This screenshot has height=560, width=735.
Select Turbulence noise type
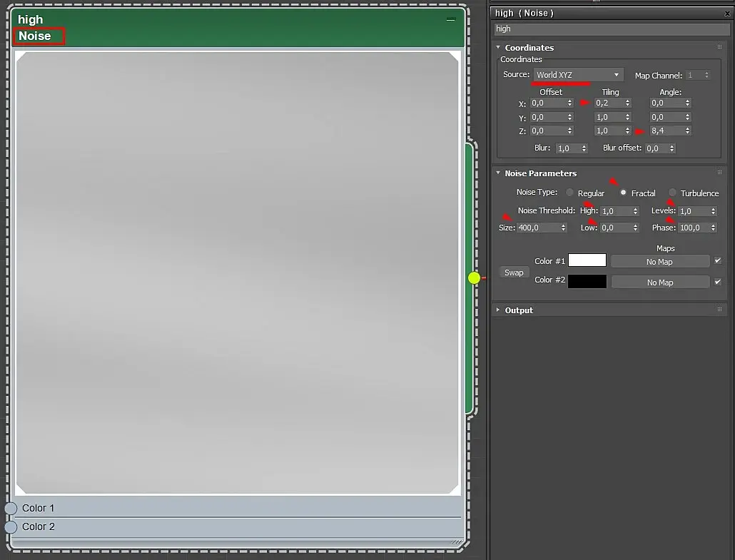[x=672, y=193]
